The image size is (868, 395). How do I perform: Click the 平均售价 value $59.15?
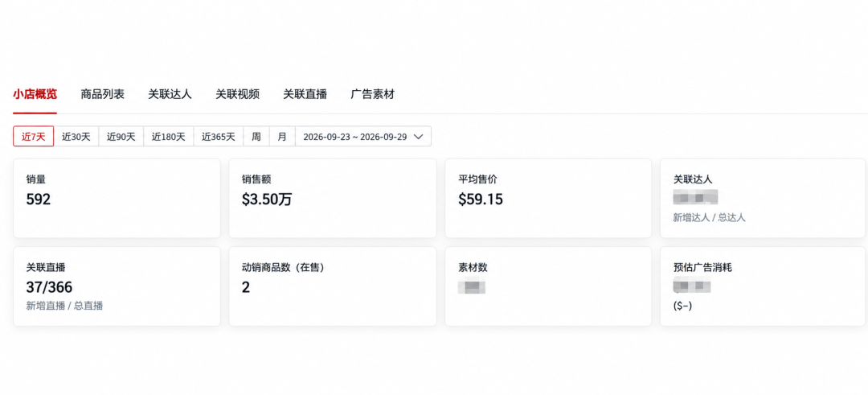(481, 200)
